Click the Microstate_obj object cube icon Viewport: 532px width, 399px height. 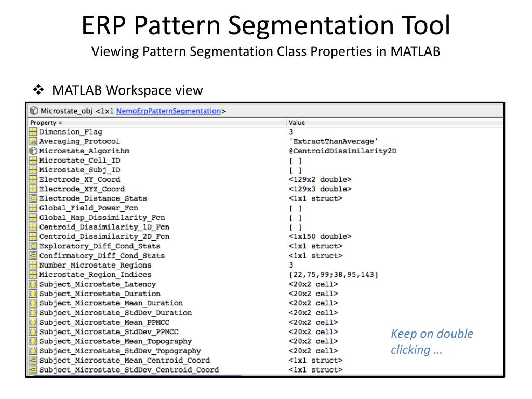[x=34, y=111]
